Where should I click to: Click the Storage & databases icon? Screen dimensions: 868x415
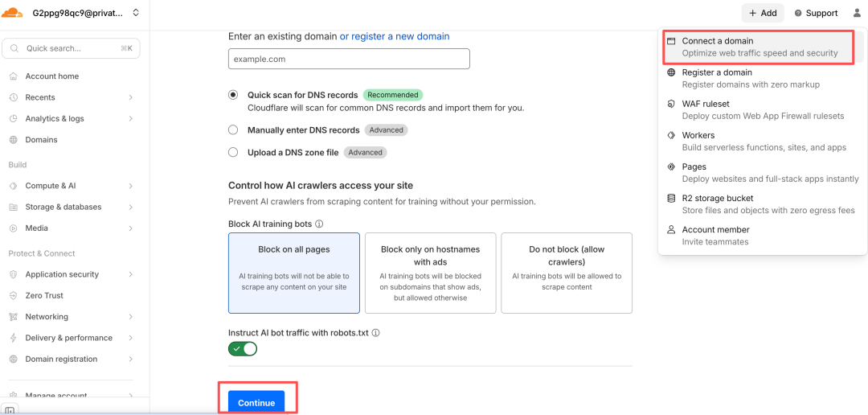(x=14, y=207)
